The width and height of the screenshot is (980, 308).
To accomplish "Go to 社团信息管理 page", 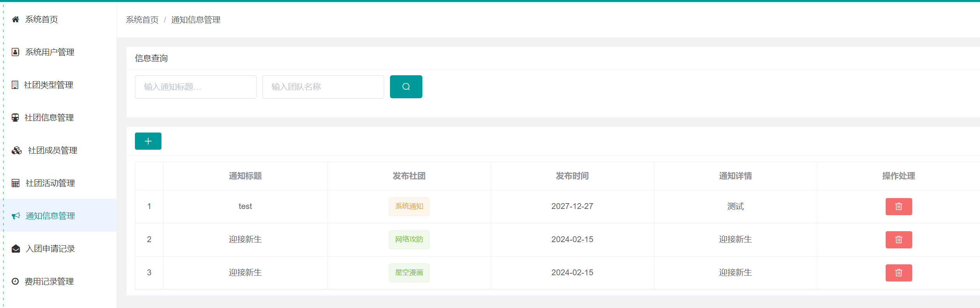I will pyautogui.click(x=49, y=118).
